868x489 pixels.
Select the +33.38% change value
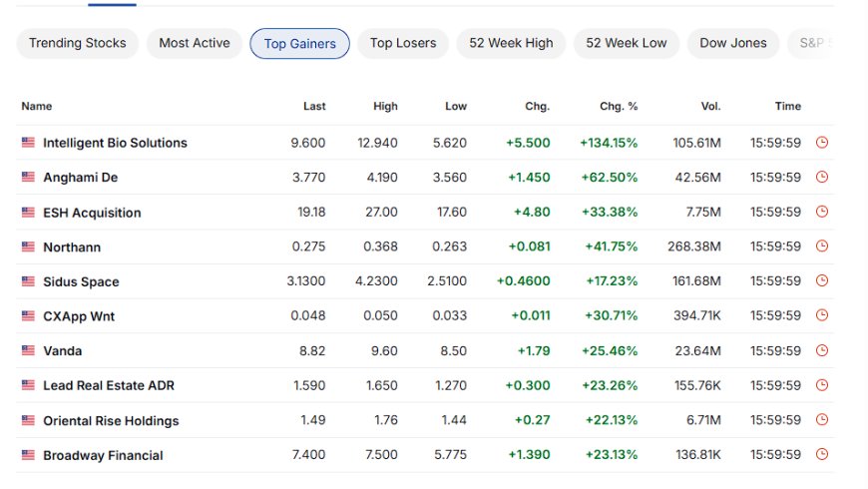pos(610,213)
